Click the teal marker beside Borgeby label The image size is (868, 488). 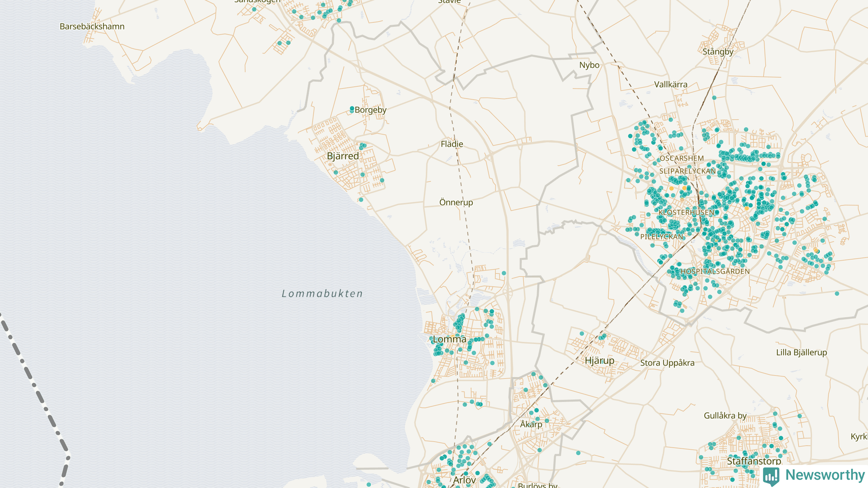point(352,109)
